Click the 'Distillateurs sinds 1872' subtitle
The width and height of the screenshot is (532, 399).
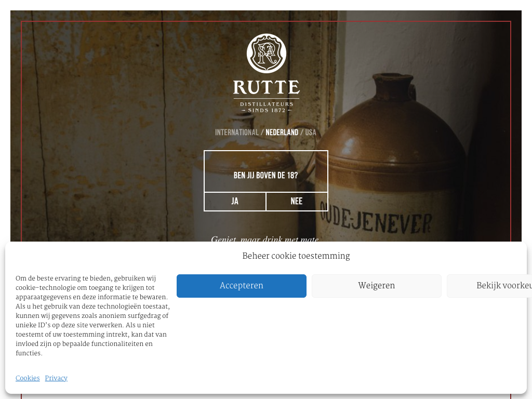pos(266,107)
